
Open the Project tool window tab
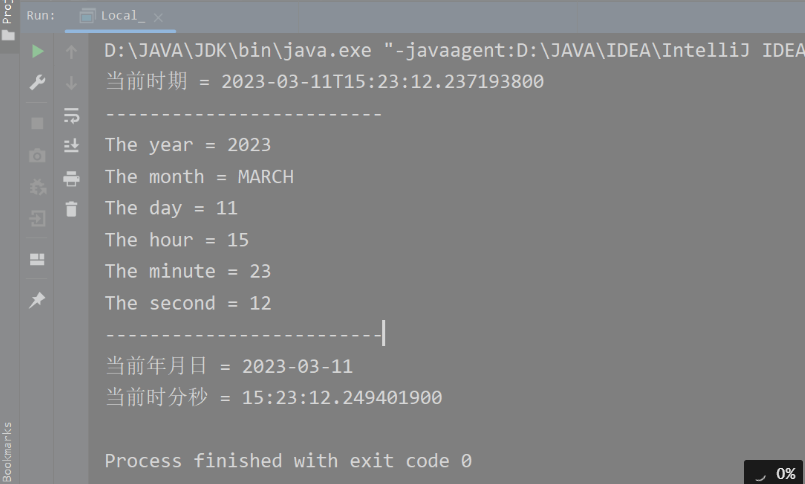[8, 21]
